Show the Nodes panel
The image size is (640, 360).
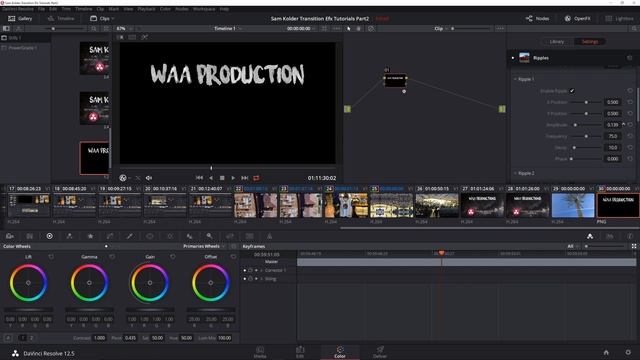537,18
